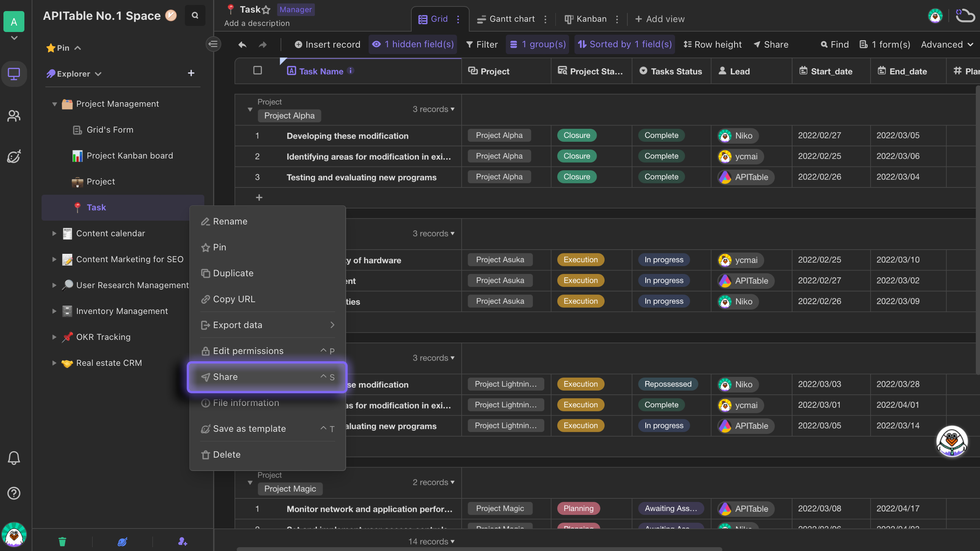This screenshot has height=551, width=980.
Task: Expand the OKR Tracking folder
Action: point(54,337)
